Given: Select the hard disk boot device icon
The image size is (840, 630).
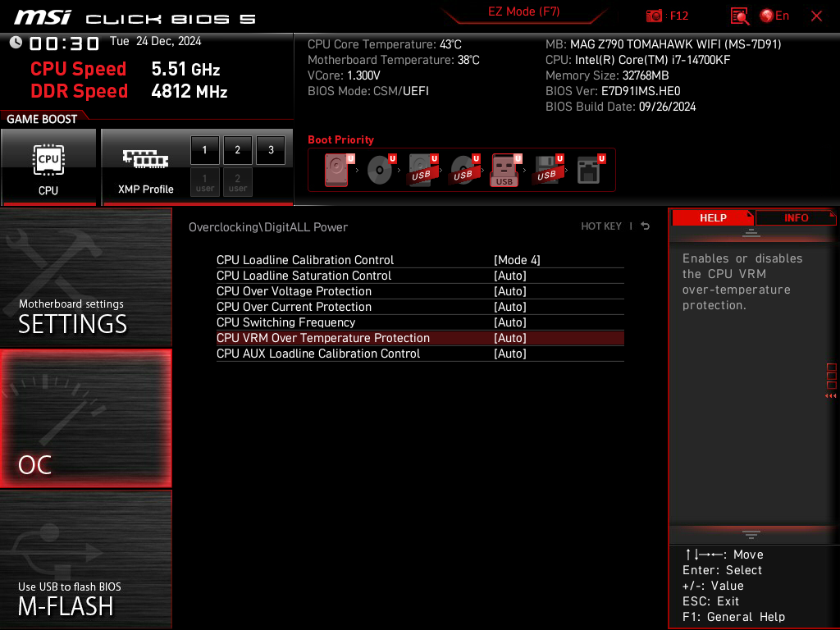Looking at the screenshot, I should pos(339,170).
